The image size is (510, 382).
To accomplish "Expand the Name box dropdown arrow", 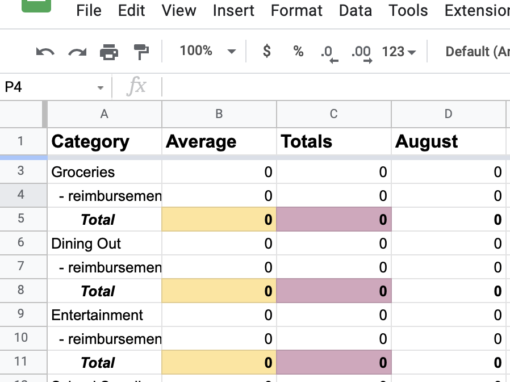I will [100, 88].
